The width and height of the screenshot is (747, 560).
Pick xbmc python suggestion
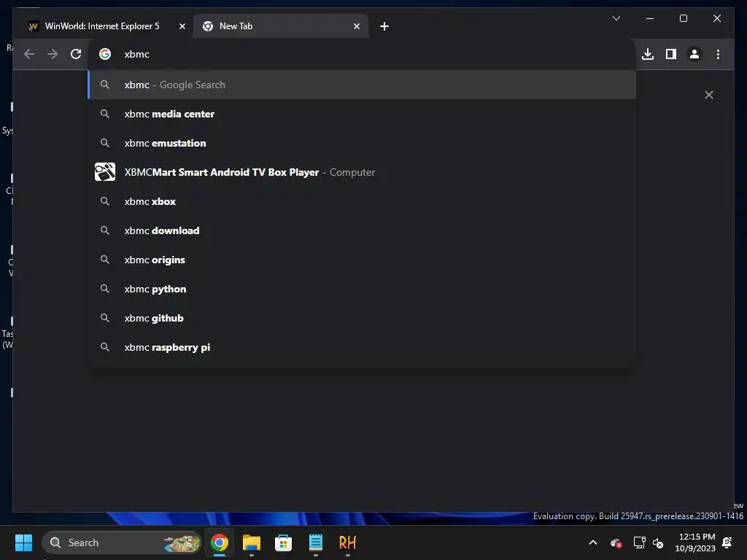[362, 289]
